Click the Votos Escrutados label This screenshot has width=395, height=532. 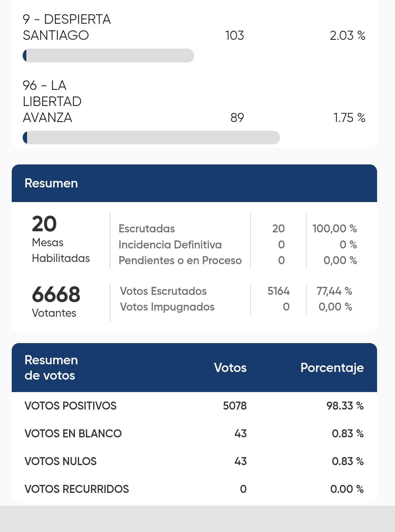[x=163, y=291]
